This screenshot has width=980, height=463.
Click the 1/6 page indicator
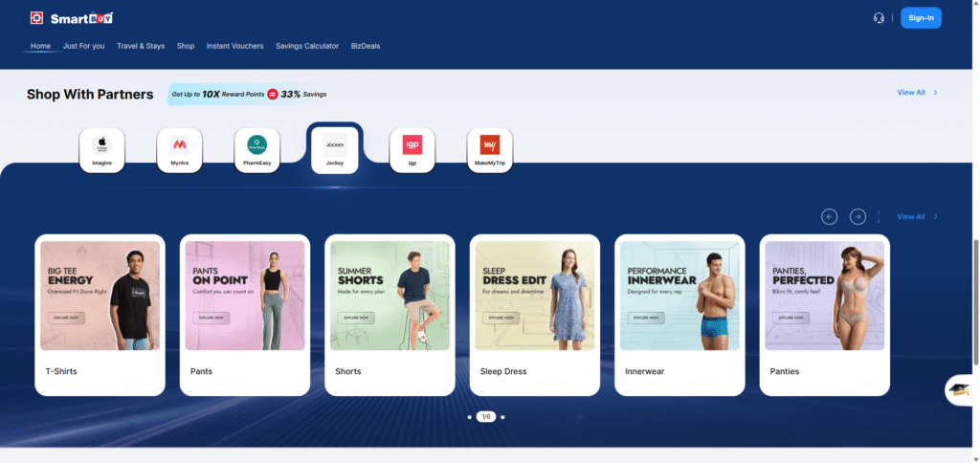click(485, 417)
